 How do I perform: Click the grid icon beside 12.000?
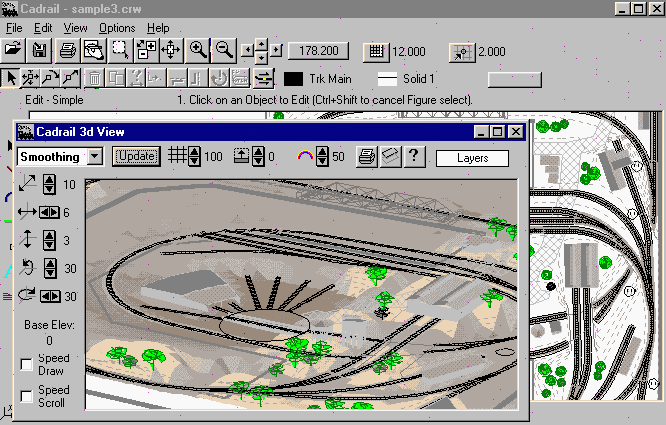[376, 52]
